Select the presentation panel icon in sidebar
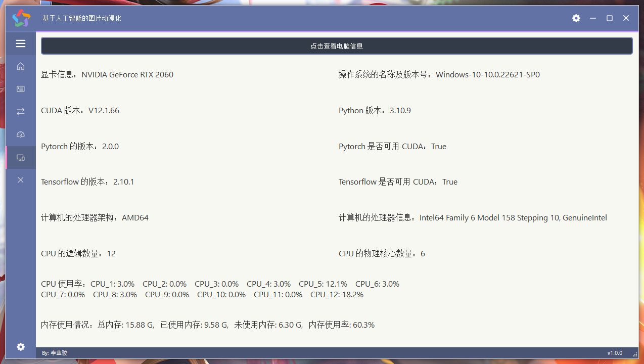Image resolution: width=644 pixels, height=364 pixels. click(20, 88)
